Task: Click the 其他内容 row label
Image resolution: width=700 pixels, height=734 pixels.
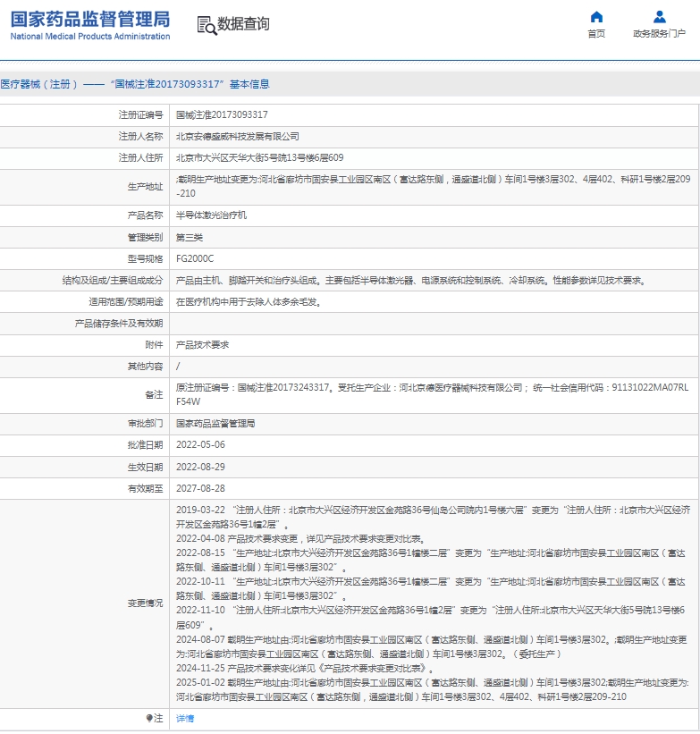Action: point(145,367)
